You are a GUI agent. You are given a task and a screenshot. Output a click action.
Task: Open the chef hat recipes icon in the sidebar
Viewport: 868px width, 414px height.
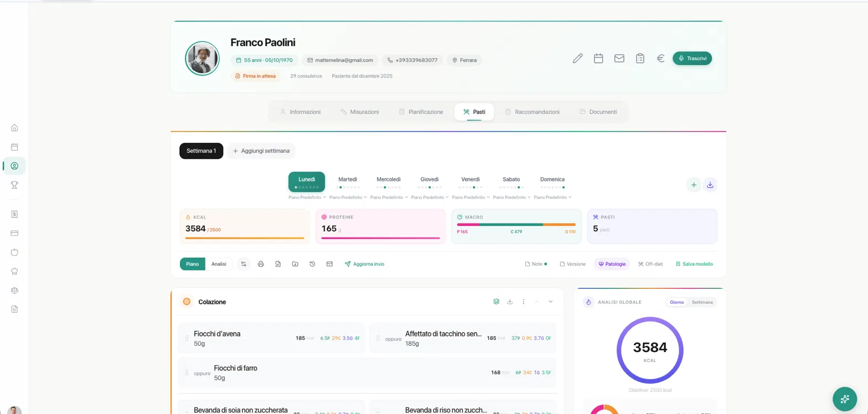pos(14,271)
